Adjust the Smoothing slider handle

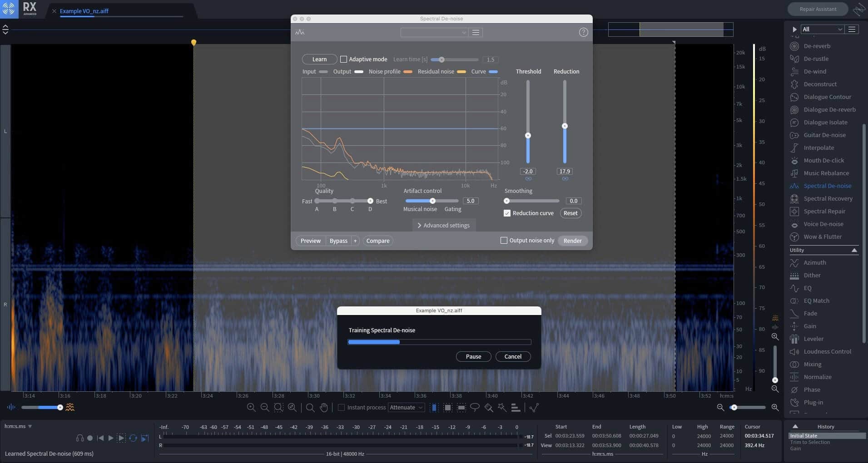click(x=507, y=201)
